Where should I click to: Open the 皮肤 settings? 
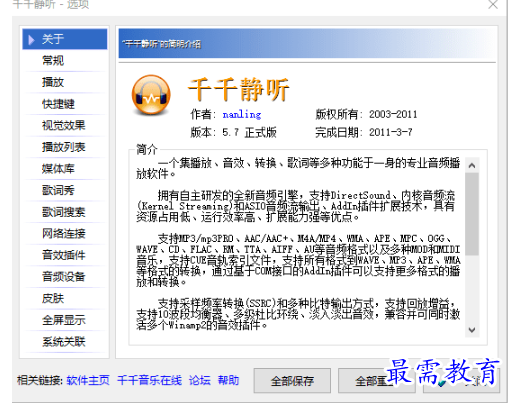coord(65,299)
